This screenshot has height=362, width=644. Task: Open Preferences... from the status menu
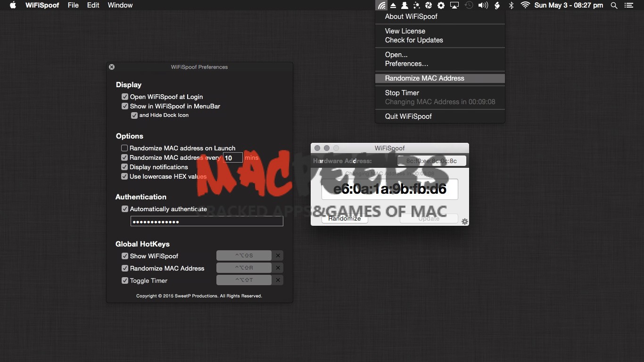[x=440, y=64]
